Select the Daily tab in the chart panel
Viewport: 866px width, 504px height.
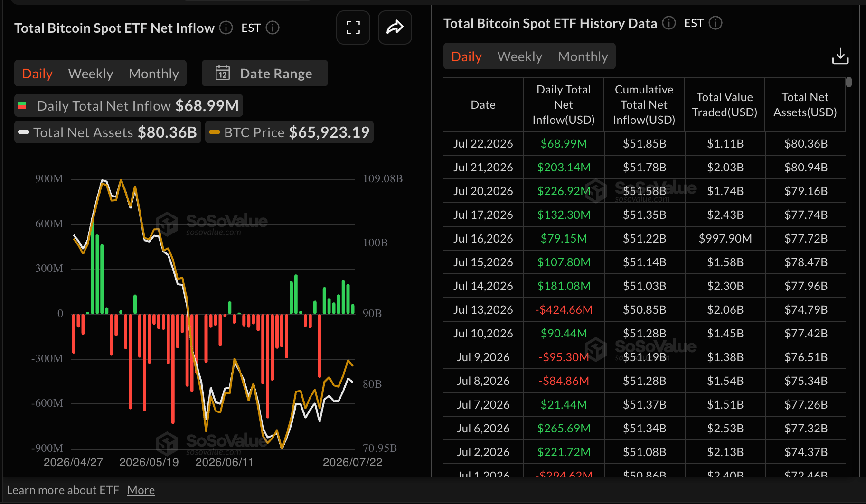click(x=37, y=74)
